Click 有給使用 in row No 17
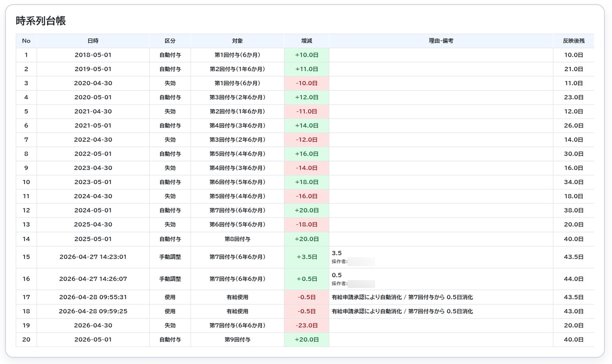Image resolution: width=612 pixels, height=364 pixels. coord(237,297)
